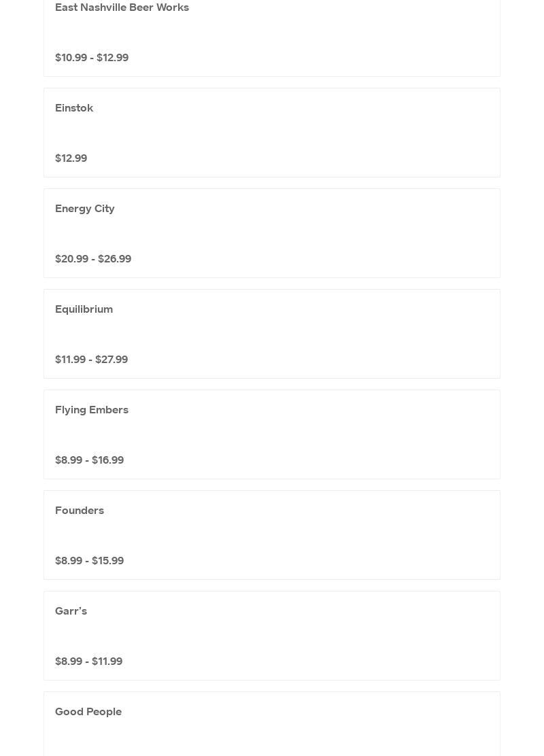Open the Equilibrium brand link
This screenshot has height=756, width=544.
pos(84,309)
